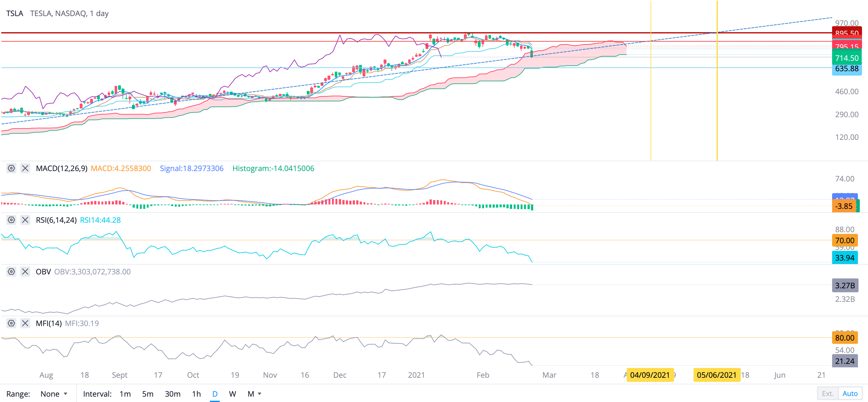The height and width of the screenshot is (402, 868).
Task: Click the Jun label on time axis
Action: pyautogui.click(x=779, y=375)
